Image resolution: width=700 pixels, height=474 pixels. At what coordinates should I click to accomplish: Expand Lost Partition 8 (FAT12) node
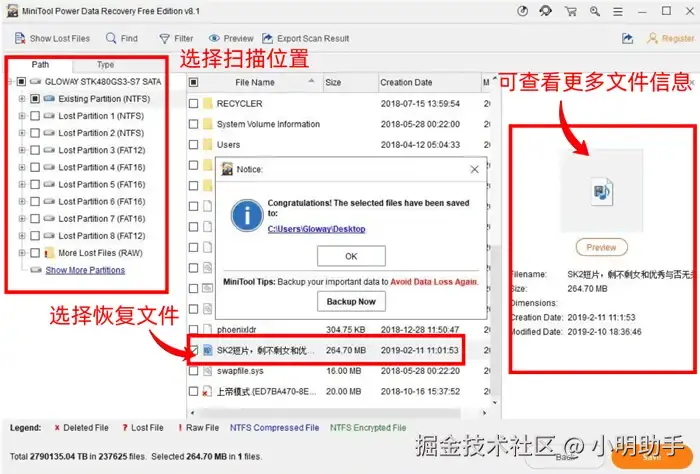coord(21,236)
